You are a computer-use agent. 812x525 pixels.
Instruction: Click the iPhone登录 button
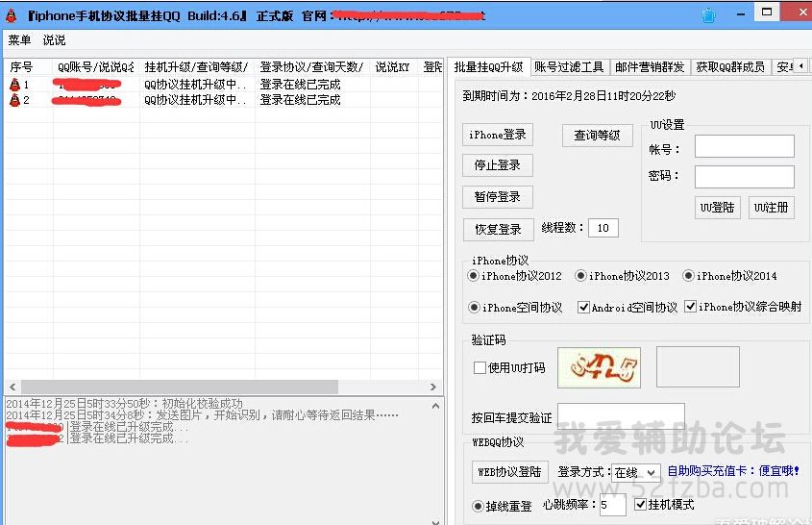(497, 135)
